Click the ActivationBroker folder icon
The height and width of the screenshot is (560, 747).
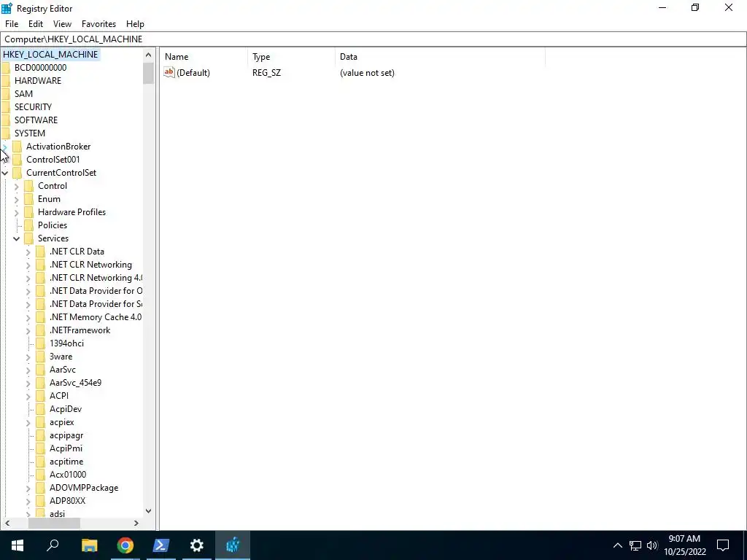[x=18, y=146]
